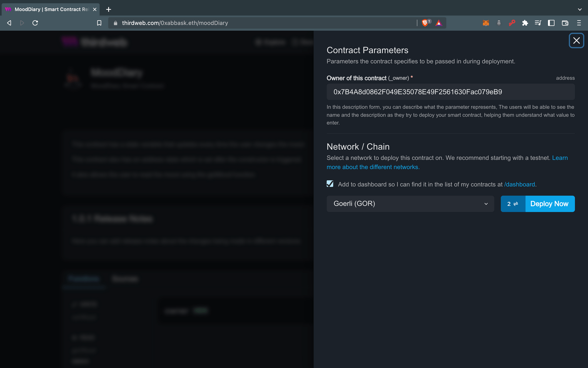
Task: Open a new browser tab
Action: (108, 9)
